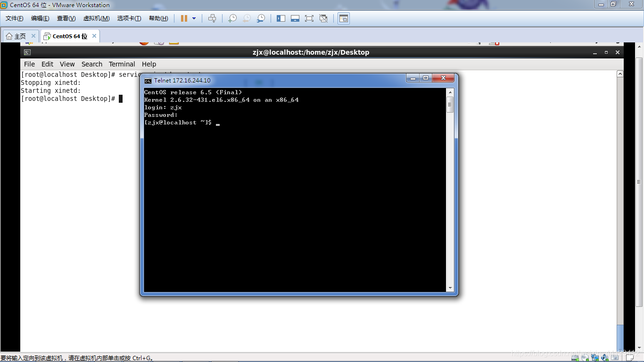Open the snapshot manager wrench-clock icon
This screenshot has width=644, height=362.
[261, 18]
